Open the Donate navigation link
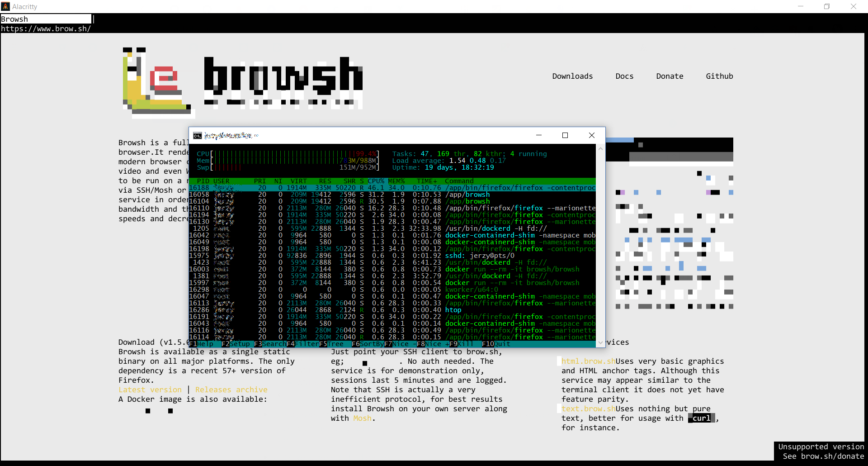The width and height of the screenshot is (868, 466). [670, 76]
